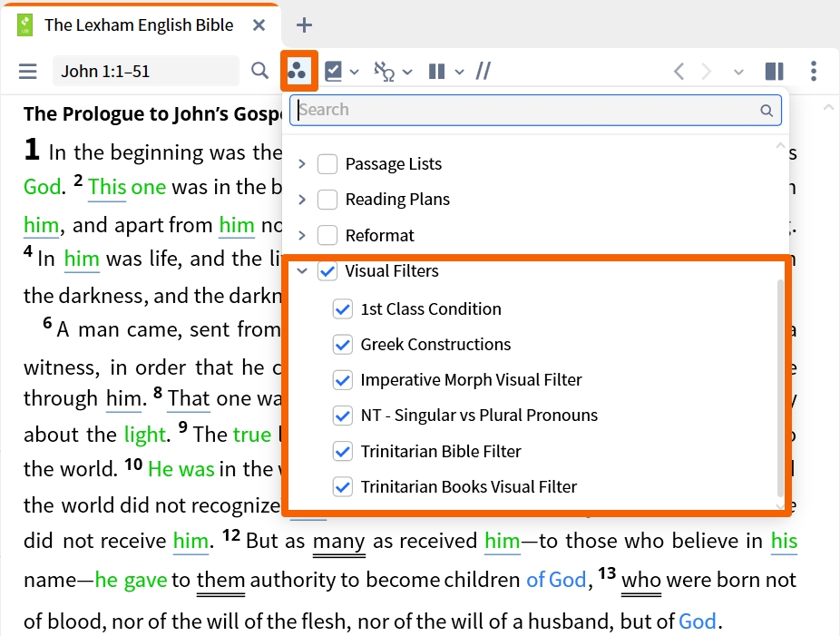
Task: Click the Lexham English Bible tab icon
Action: point(24,25)
